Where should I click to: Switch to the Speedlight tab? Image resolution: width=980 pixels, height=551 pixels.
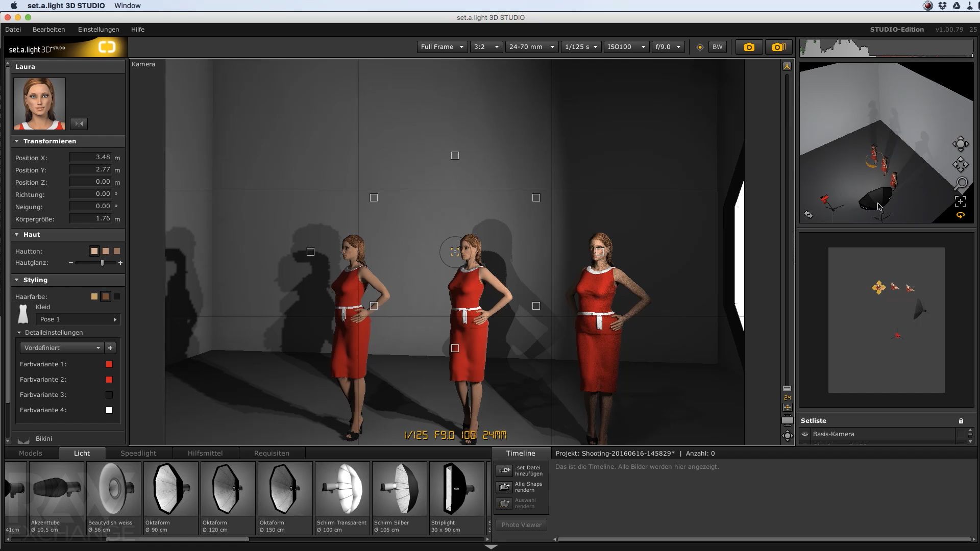coord(138,453)
